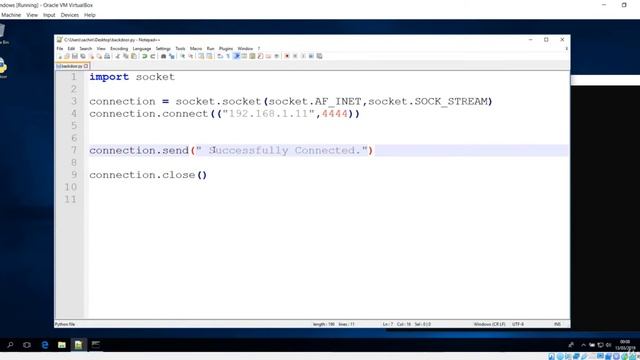Click the Redo arrow icon

[x=153, y=56]
